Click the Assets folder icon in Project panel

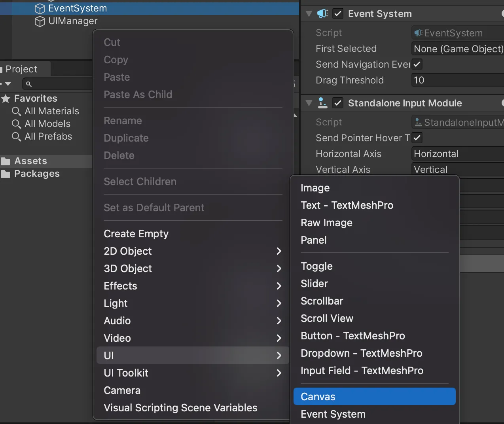(x=6, y=161)
